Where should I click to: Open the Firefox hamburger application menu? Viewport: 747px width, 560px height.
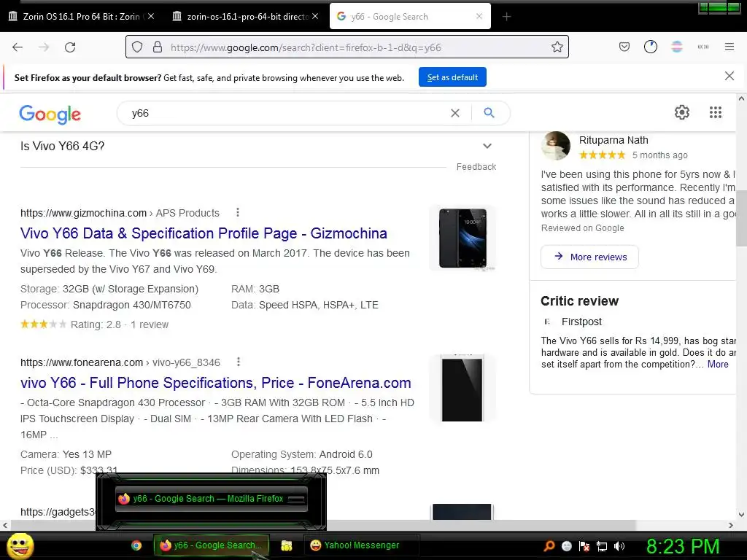[729, 47]
